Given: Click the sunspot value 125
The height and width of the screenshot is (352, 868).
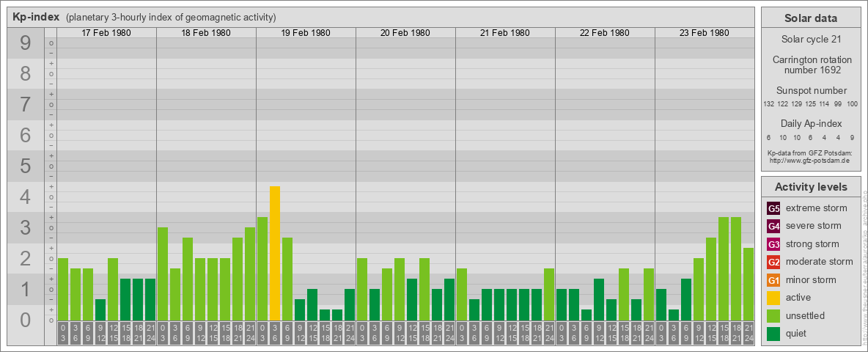Looking at the screenshot, I should click(810, 104).
